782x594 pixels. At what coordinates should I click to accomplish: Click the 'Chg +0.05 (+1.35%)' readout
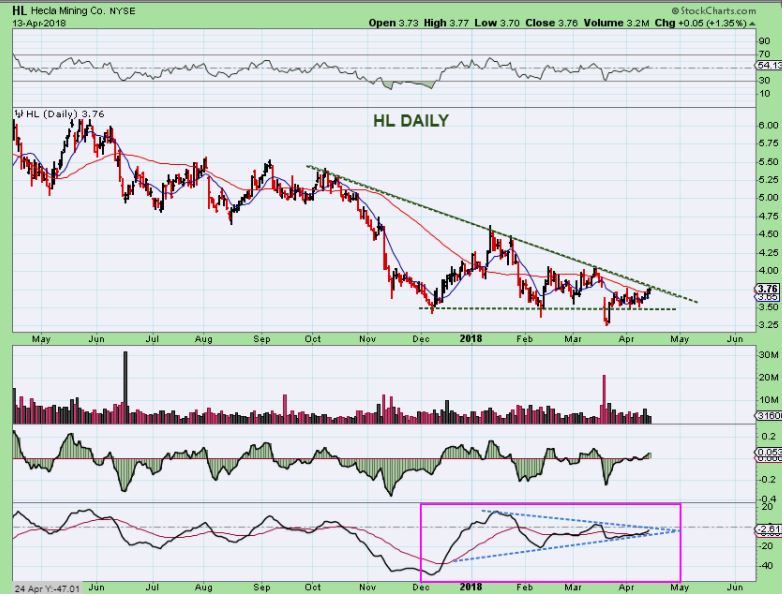[700, 23]
